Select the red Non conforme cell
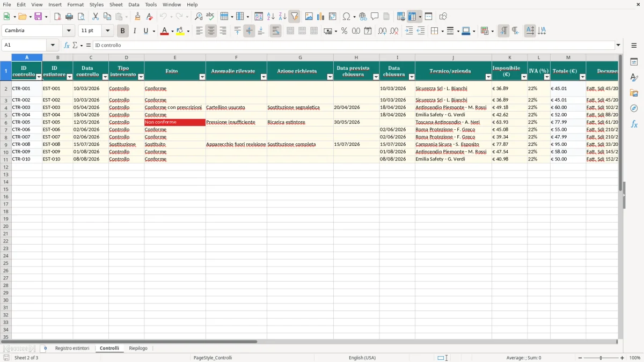This screenshot has height=362, width=644. tap(175, 122)
